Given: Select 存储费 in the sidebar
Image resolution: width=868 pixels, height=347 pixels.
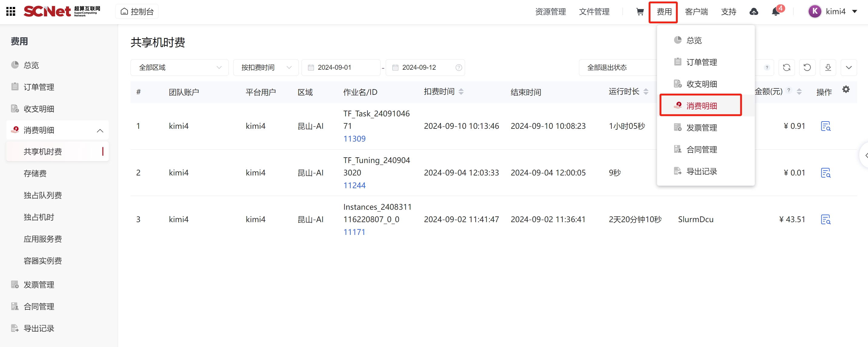Looking at the screenshot, I should (35, 173).
